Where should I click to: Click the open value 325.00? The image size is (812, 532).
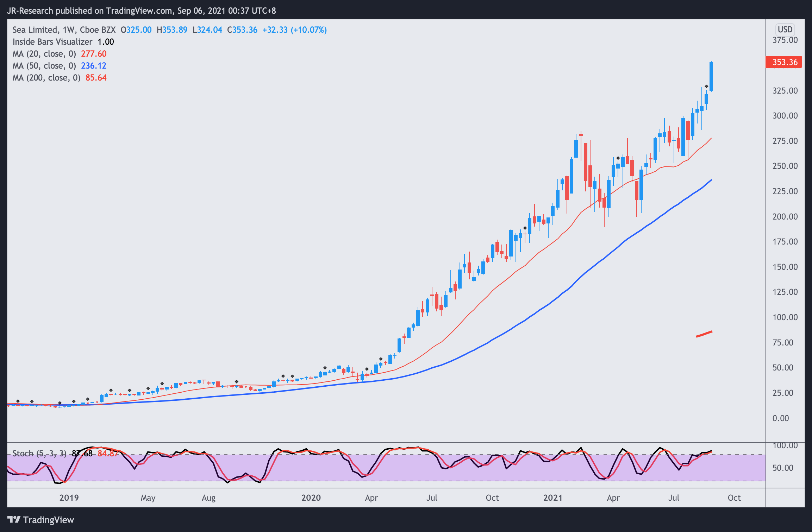pos(139,30)
